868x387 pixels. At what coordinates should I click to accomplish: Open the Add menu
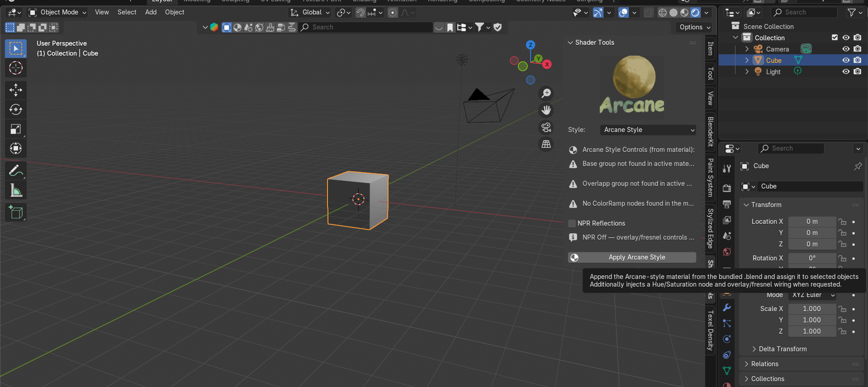(x=151, y=12)
